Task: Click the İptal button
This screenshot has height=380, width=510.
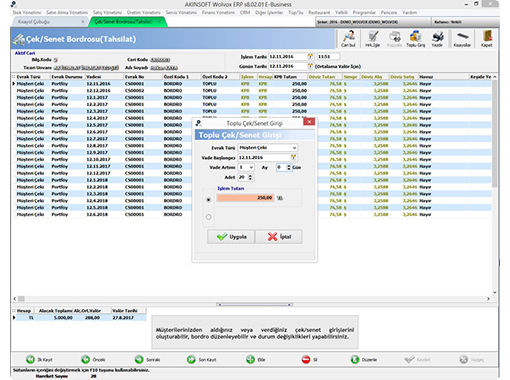Action: (279, 237)
